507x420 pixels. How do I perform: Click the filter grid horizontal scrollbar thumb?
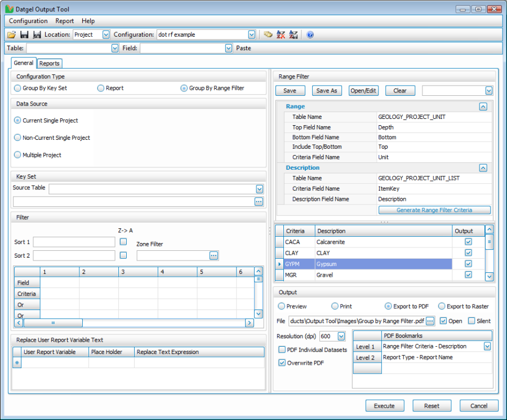click(x=53, y=323)
